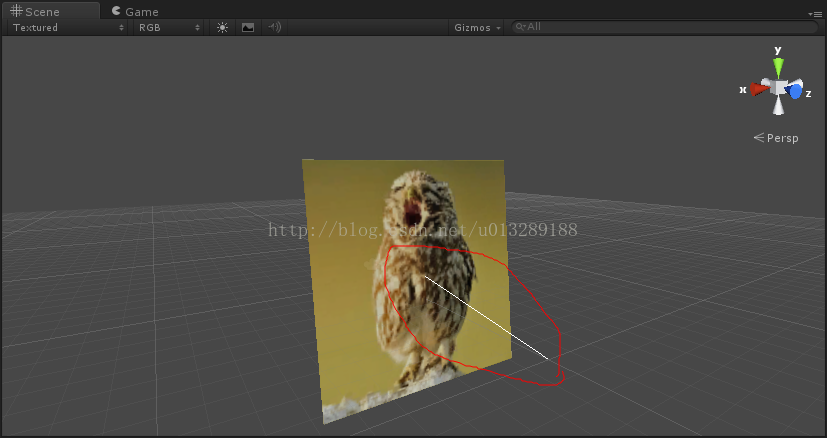Toggle the Persp projection label
Screen dimensions: 827x438
click(776, 138)
